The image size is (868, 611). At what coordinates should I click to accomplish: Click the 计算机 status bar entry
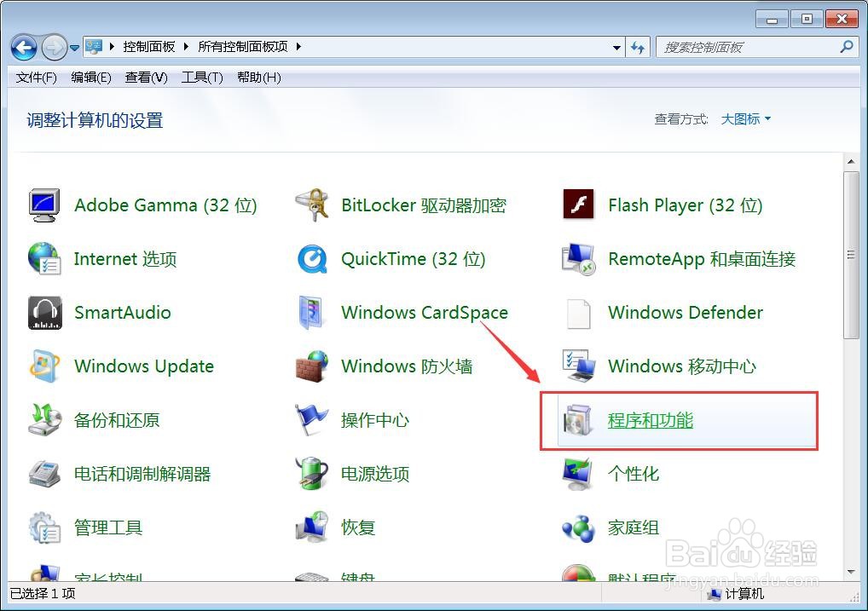[738, 595]
